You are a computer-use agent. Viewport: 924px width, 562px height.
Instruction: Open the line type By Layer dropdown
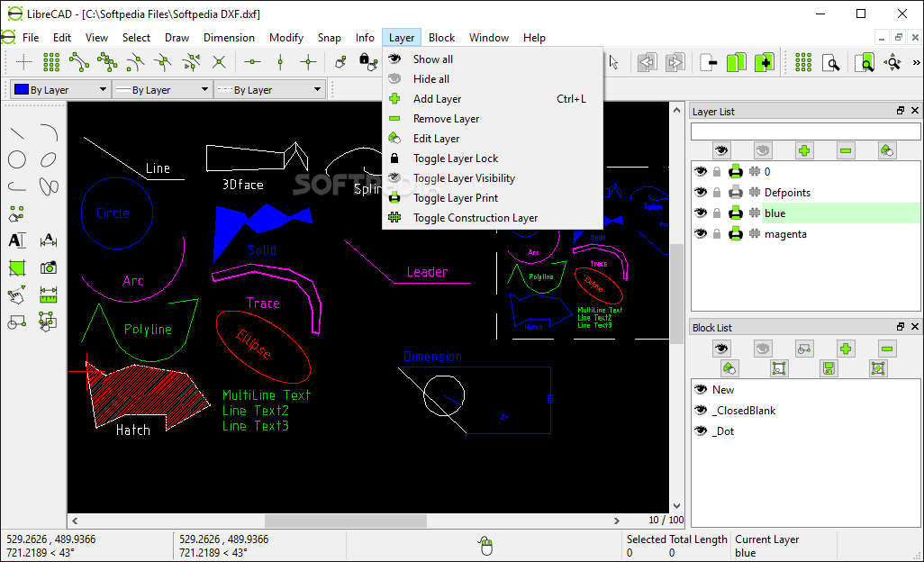[269, 89]
